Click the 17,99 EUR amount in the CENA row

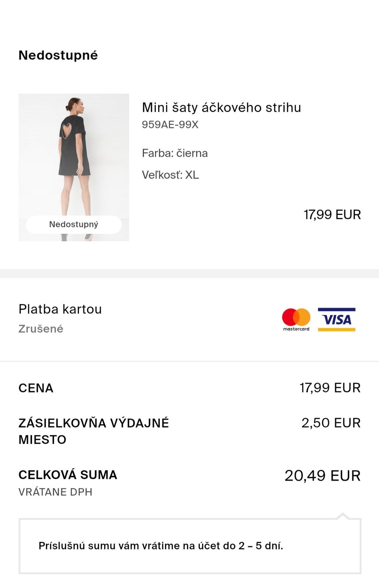coord(330,388)
